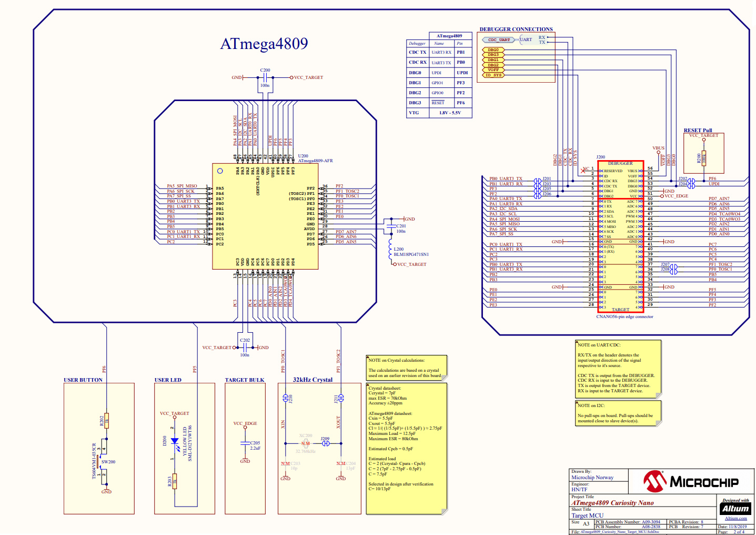Open the Altium.com link

735,519
